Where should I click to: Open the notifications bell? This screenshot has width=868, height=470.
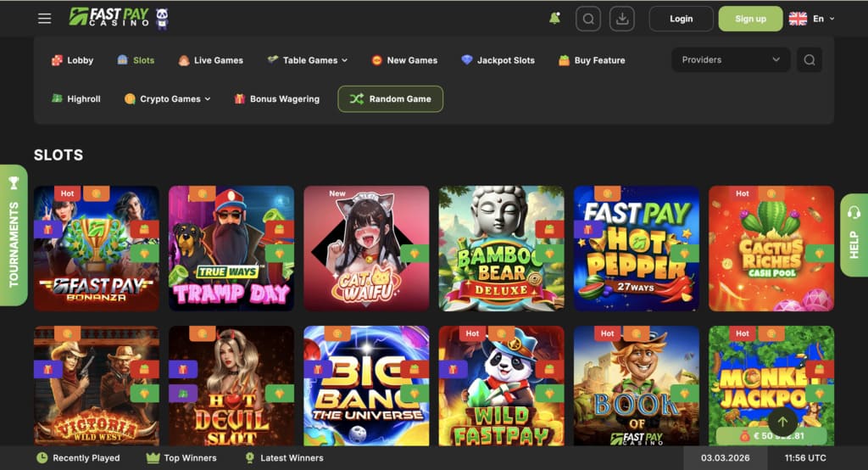554,19
